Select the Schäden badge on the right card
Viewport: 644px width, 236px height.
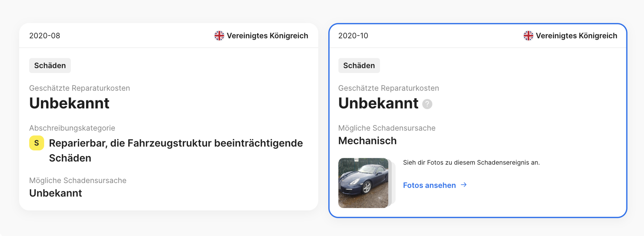(x=359, y=65)
